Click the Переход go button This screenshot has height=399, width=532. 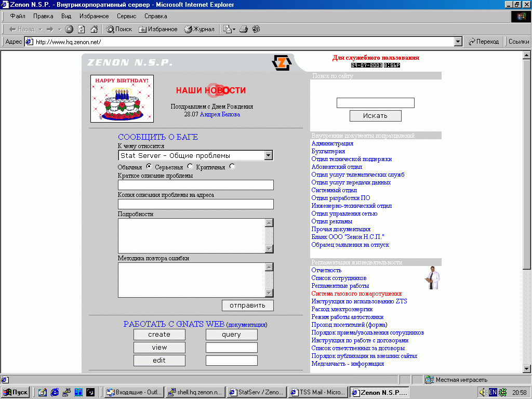click(x=484, y=42)
